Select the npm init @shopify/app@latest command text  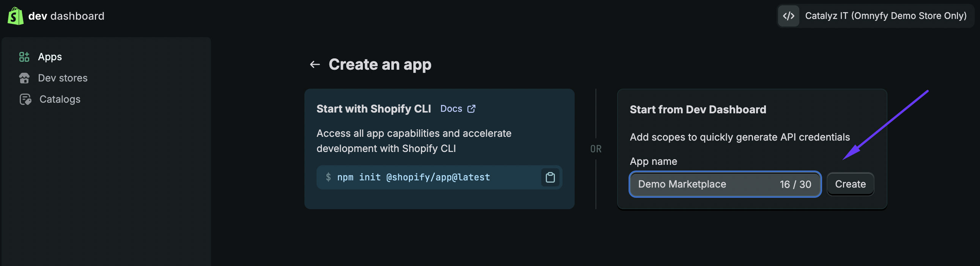point(414,177)
